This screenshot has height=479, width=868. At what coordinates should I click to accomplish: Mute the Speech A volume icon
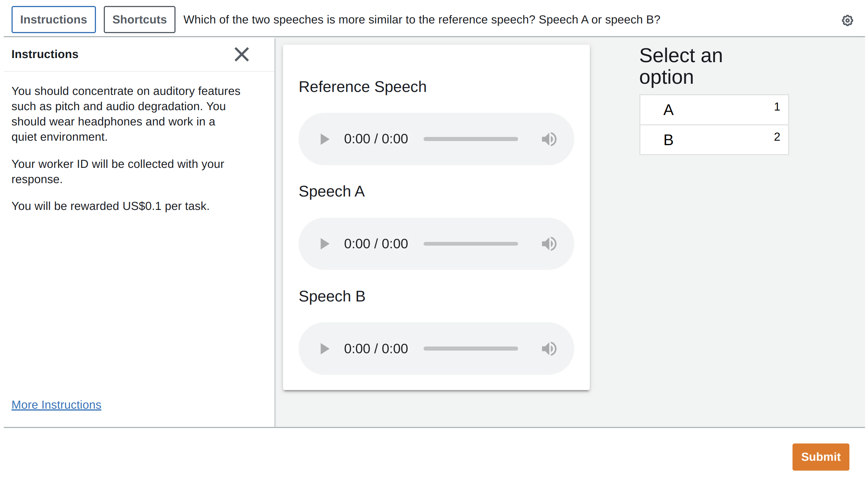pyautogui.click(x=549, y=244)
